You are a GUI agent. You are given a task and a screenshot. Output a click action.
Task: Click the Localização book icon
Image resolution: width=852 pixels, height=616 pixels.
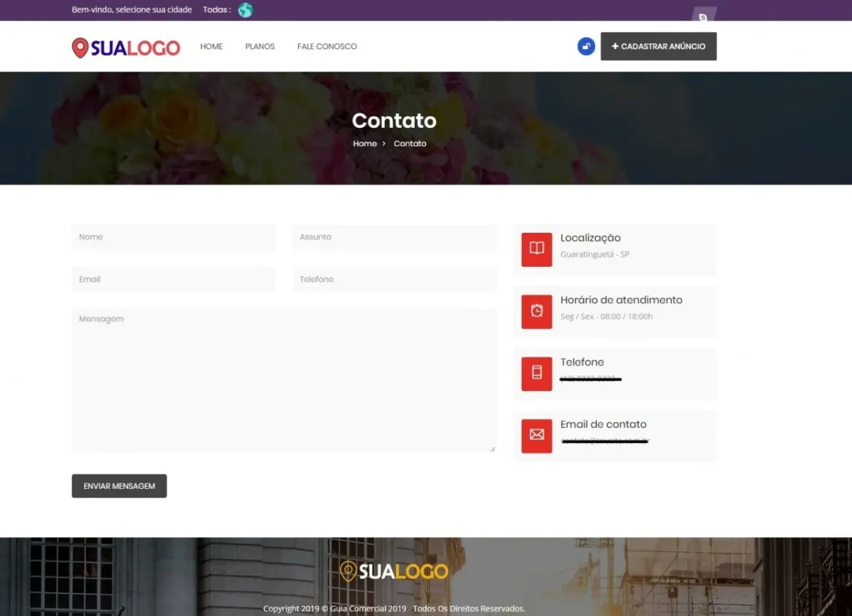click(536, 250)
